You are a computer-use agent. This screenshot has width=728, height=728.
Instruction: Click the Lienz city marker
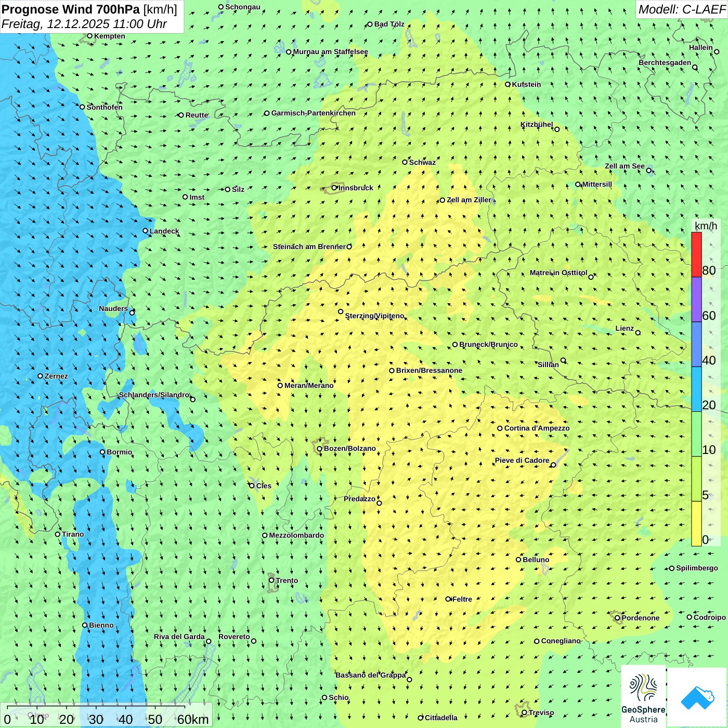pos(638,333)
